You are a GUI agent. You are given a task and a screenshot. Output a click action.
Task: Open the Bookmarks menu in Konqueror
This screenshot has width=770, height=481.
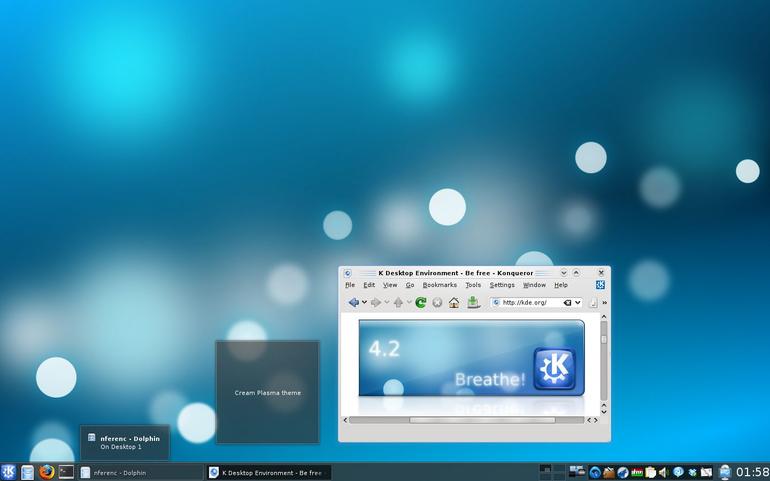coord(440,285)
